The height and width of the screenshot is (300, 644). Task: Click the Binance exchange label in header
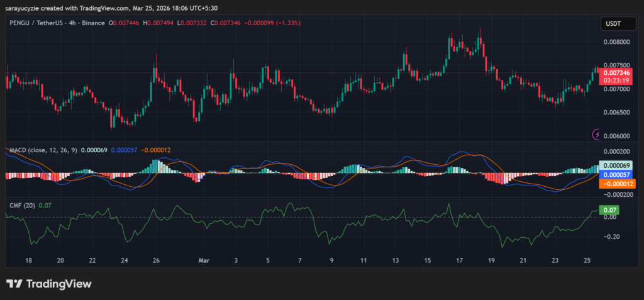point(93,23)
